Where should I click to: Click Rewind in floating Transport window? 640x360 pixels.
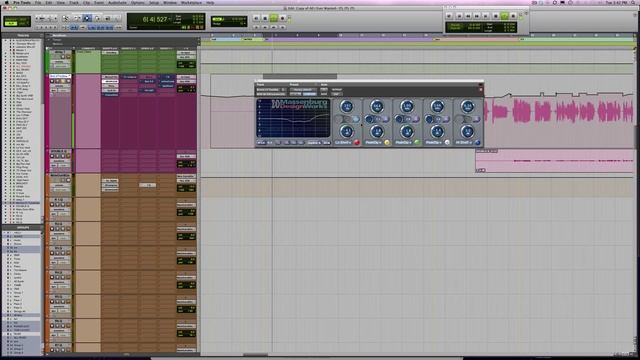468,16
